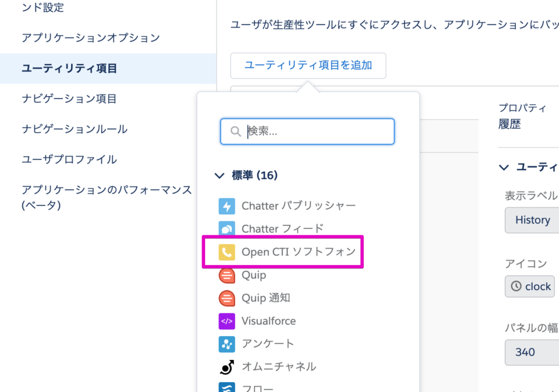The image size is (559, 392).
Task: Select the Chatter パブリッシャー lightning icon
Action: click(x=227, y=206)
